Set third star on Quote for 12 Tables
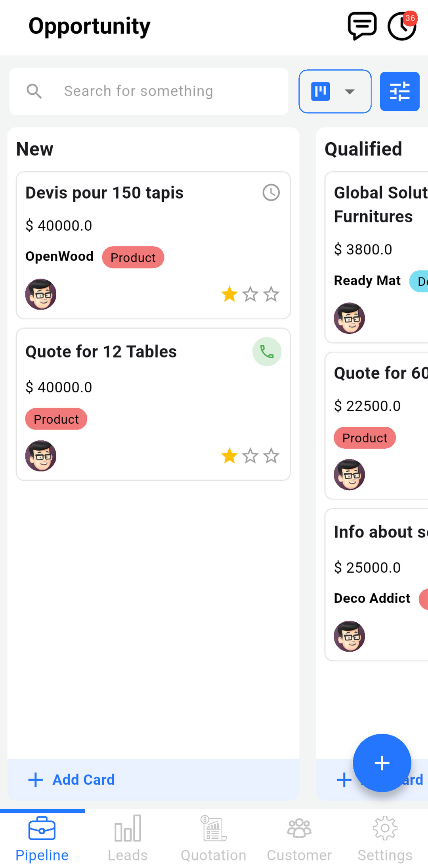 pos(271,456)
